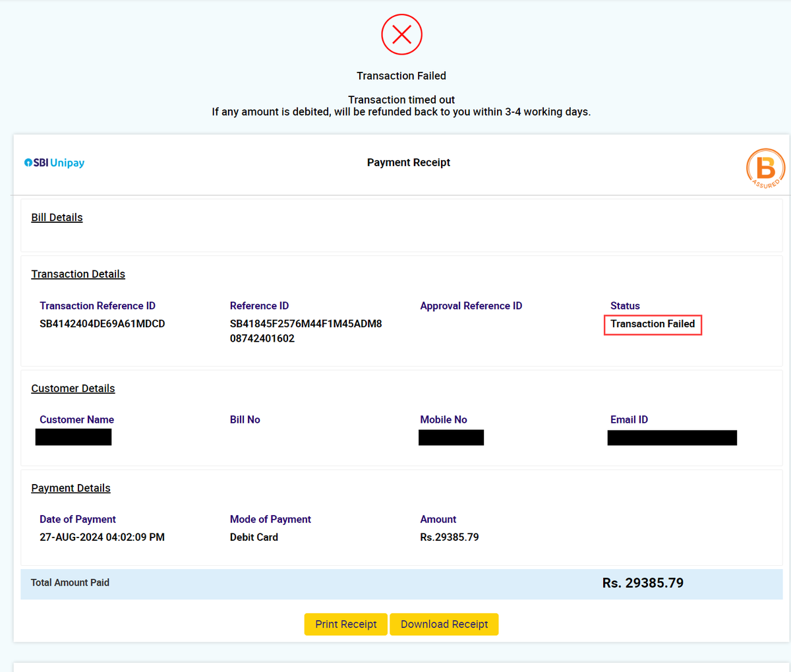Viewport: 791px width, 672px height.
Task: Click the 'Payment Receipt' title
Action: pos(409,162)
